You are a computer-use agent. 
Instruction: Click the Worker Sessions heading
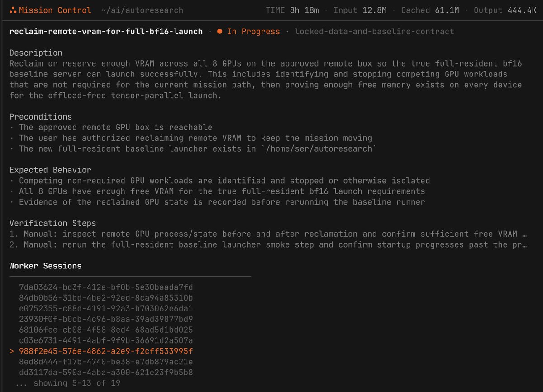tap(46, 266)
